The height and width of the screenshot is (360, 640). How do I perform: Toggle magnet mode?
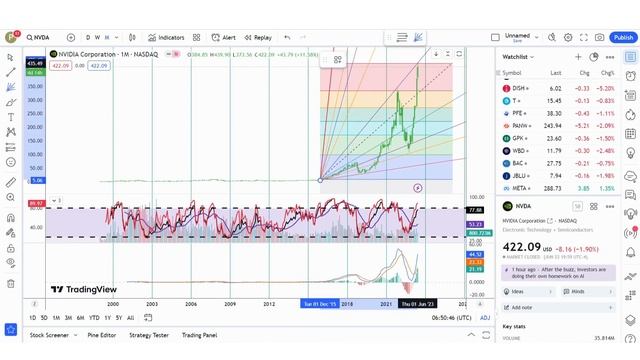tap(11, 218)
